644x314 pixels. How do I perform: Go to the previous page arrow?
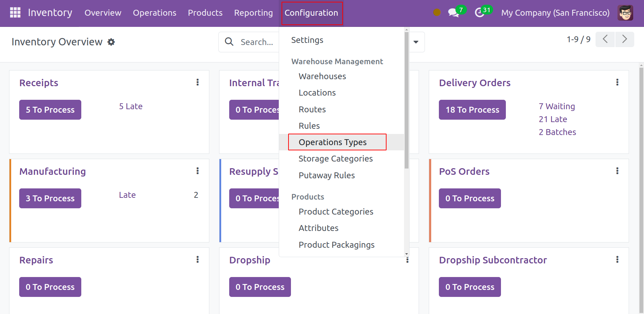point(605,39)
